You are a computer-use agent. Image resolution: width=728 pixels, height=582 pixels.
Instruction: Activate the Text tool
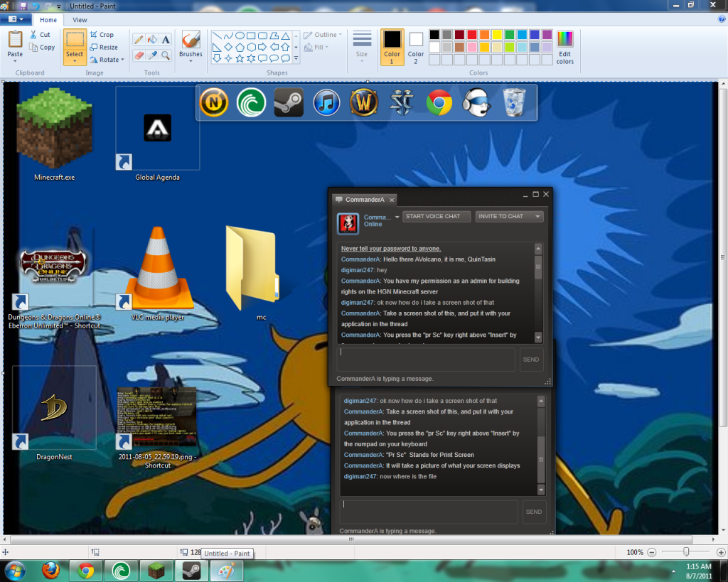(166, 40)
